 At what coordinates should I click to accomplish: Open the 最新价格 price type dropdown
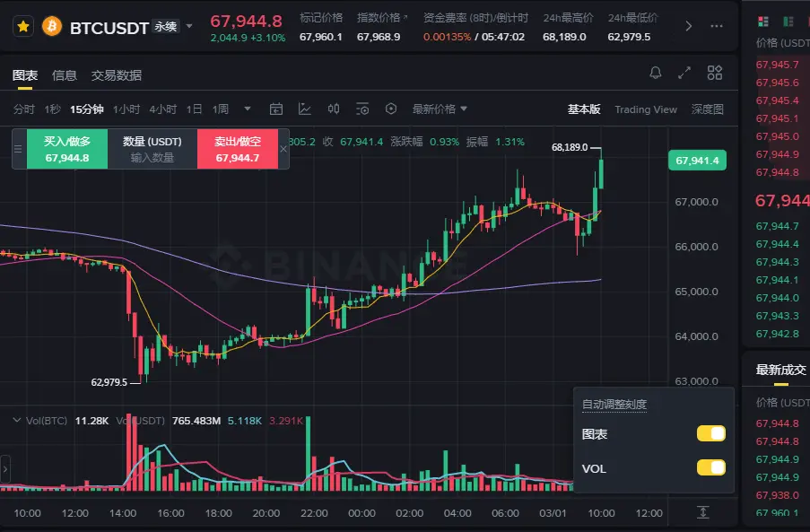coord(440,109)
